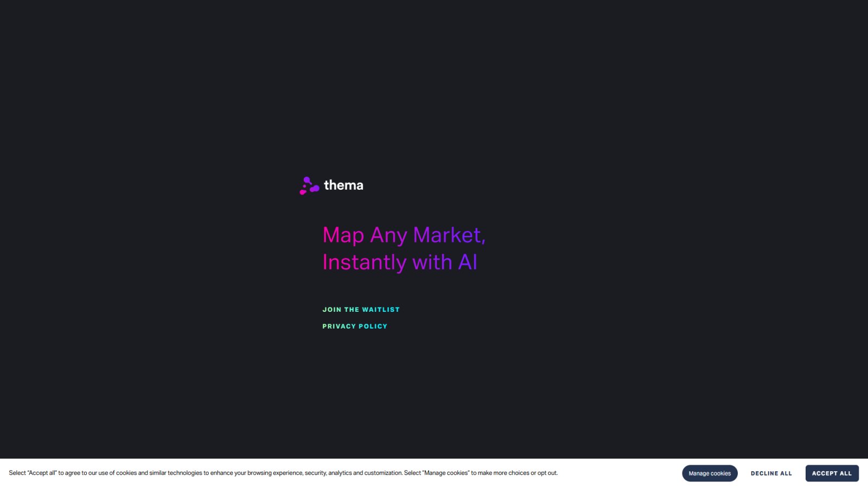Screen dimensions: 868x488
Task: Click the word 'with' in the headline
Action: click(x=432, y=262)
